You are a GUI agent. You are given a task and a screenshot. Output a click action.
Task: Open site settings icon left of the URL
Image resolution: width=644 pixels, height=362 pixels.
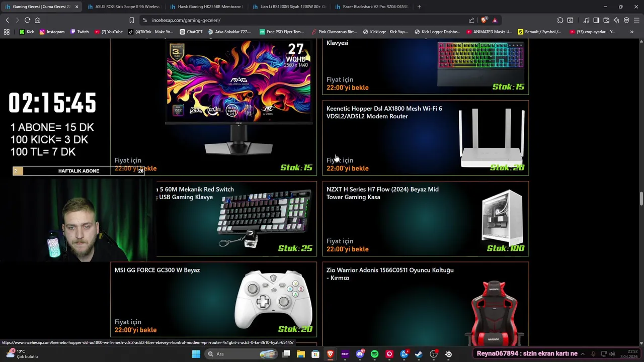pos(145,20)
